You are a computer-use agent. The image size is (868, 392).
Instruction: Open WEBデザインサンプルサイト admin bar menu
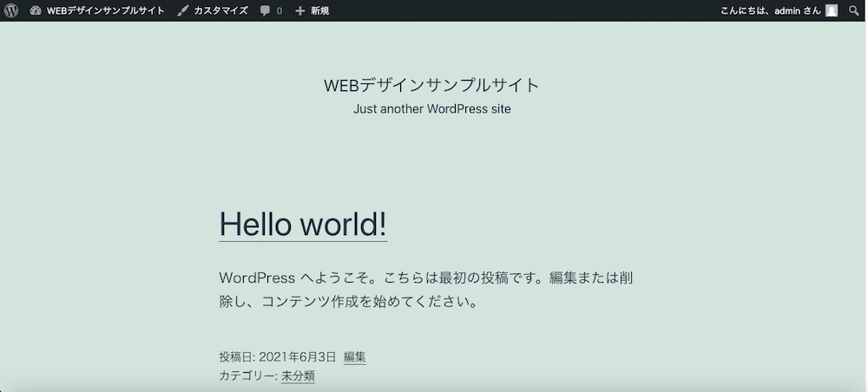[105, 10]
